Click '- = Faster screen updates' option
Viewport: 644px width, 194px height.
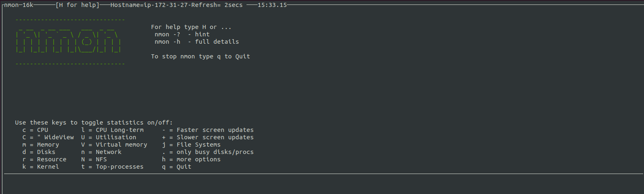(x=208, y=130)
